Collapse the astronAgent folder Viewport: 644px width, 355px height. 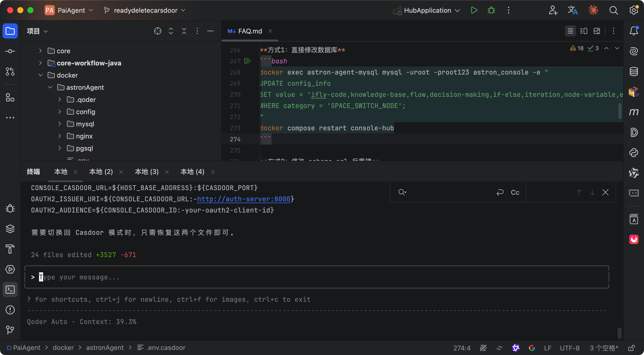[x=50, y=87]
